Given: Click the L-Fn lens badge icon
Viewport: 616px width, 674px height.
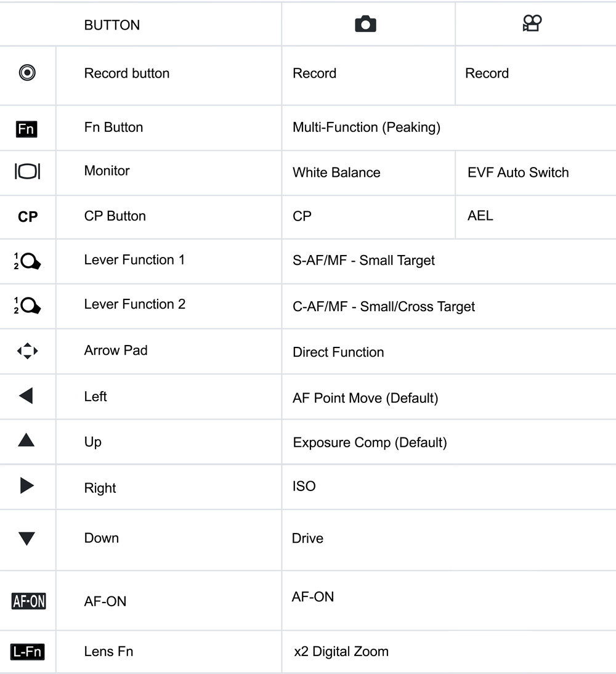Looking at the screenshot, I should (28, 651).
